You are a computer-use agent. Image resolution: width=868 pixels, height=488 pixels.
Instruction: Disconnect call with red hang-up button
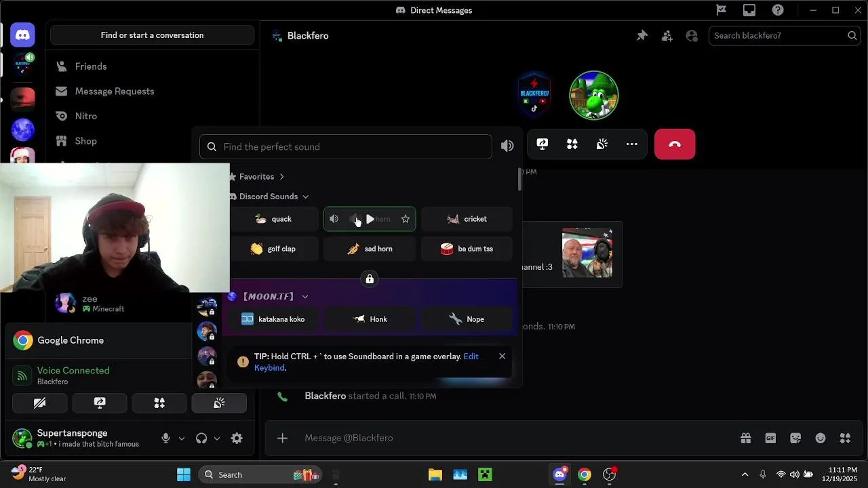click(675, 144)
